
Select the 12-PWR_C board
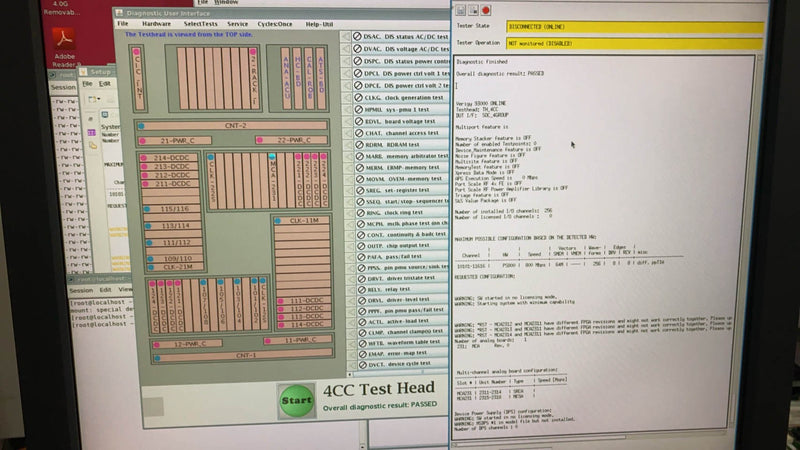coord(187,344)
